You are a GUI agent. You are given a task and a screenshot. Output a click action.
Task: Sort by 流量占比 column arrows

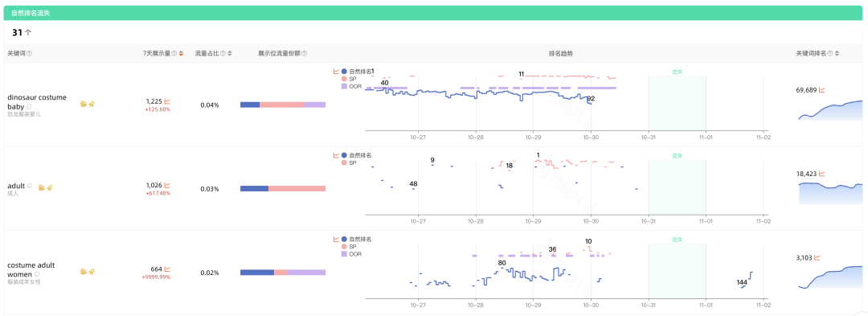pos(230,54)
